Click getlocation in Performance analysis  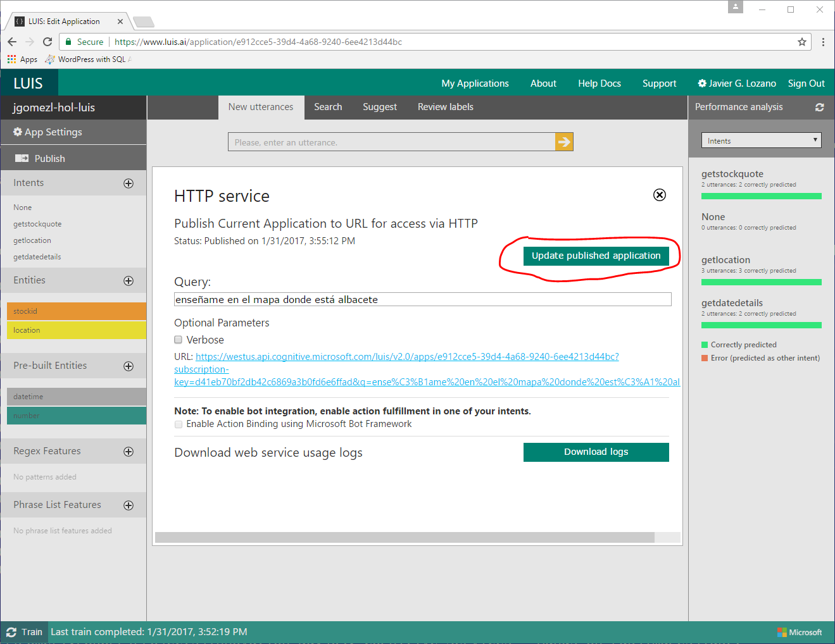[725, 260]
